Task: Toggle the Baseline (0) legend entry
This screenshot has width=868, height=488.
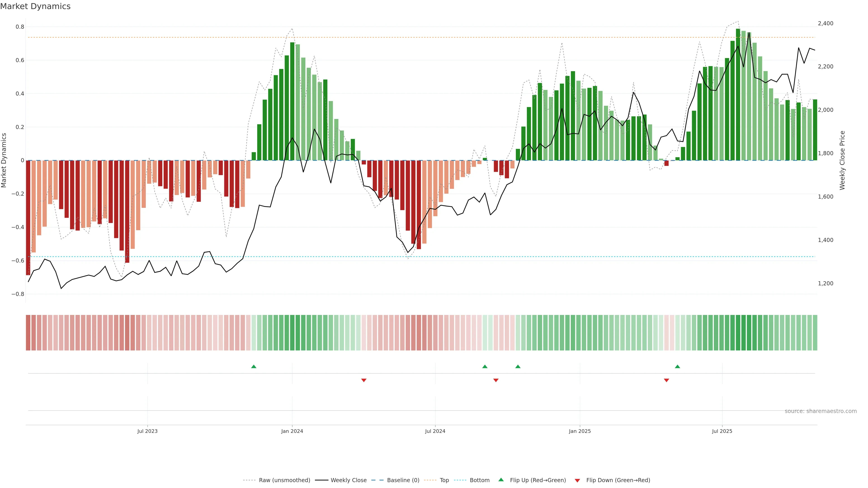Action: (403, 480)
